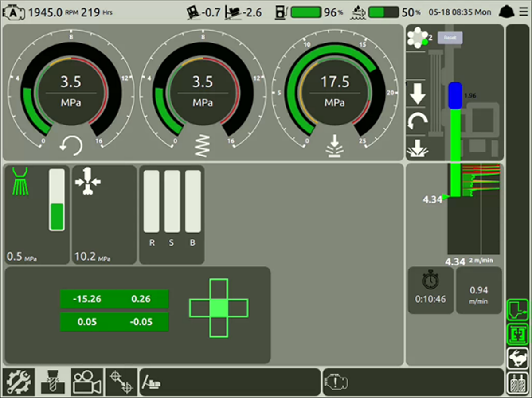532x398 pixels.
Task: Tap the engine auto mode icon
Action: pos(15,12)
